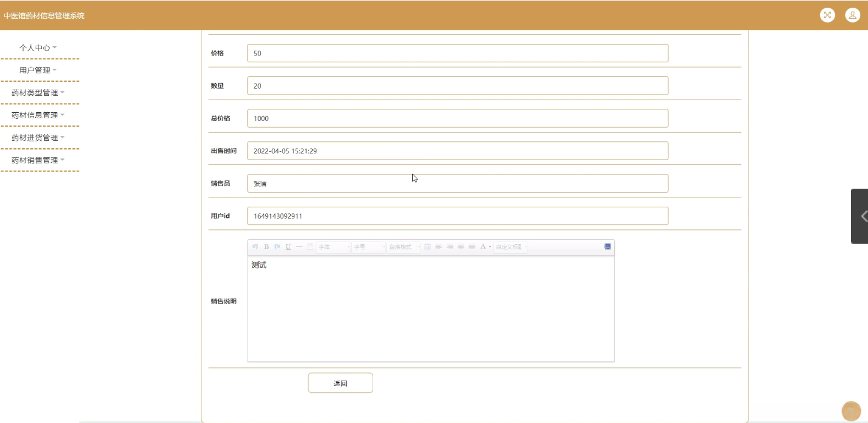Click the 销售说明 label
868x423 pixels.
pyautogui.click(x=223, y=301)
